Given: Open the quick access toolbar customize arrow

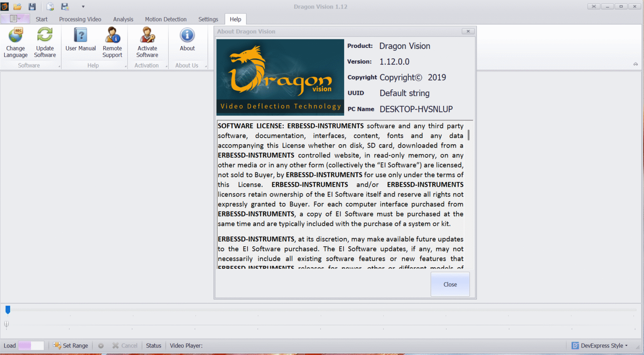Looking at the screenshot, I should [x=83, y=7].
